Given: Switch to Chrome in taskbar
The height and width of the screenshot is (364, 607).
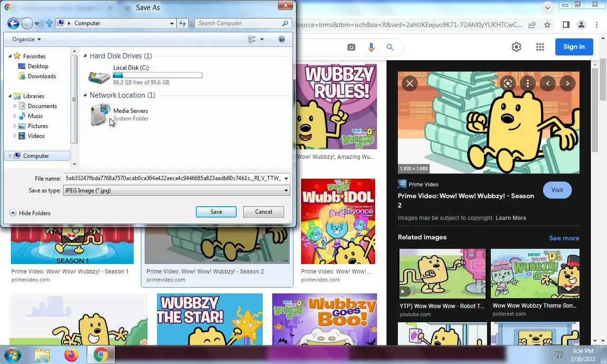Looking at the screenshot, I should click(101, 355).
